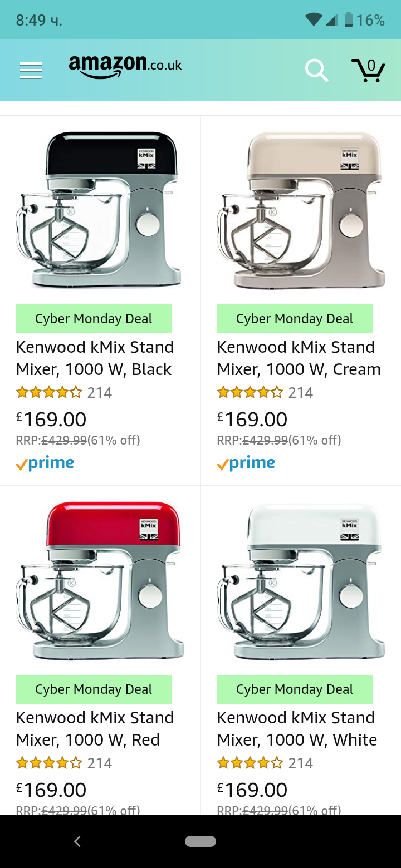
Task: Open the red Kenwood kMix mixer image
Action: (100, 580)
